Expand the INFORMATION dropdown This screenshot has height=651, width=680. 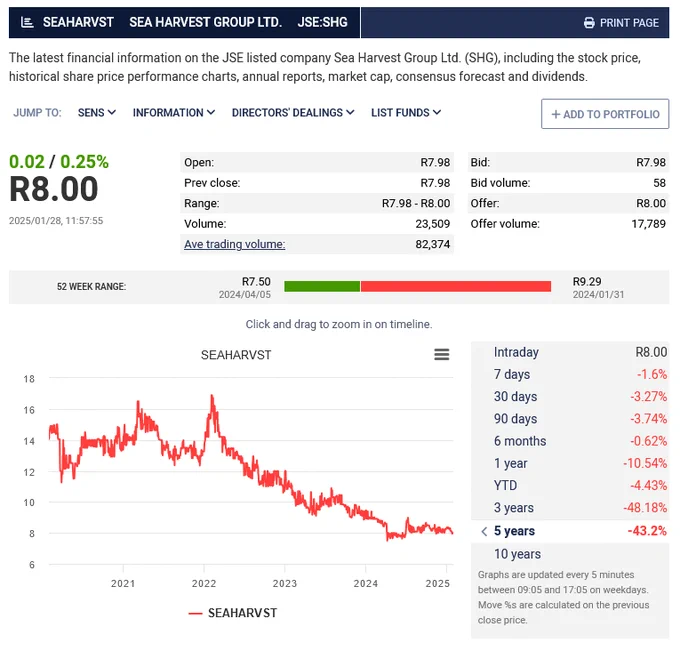point(174,113)
